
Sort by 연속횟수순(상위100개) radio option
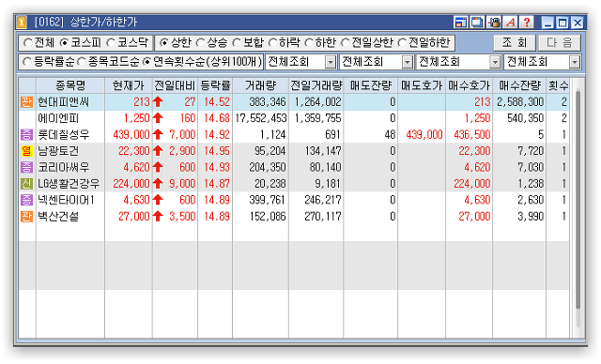146,62
